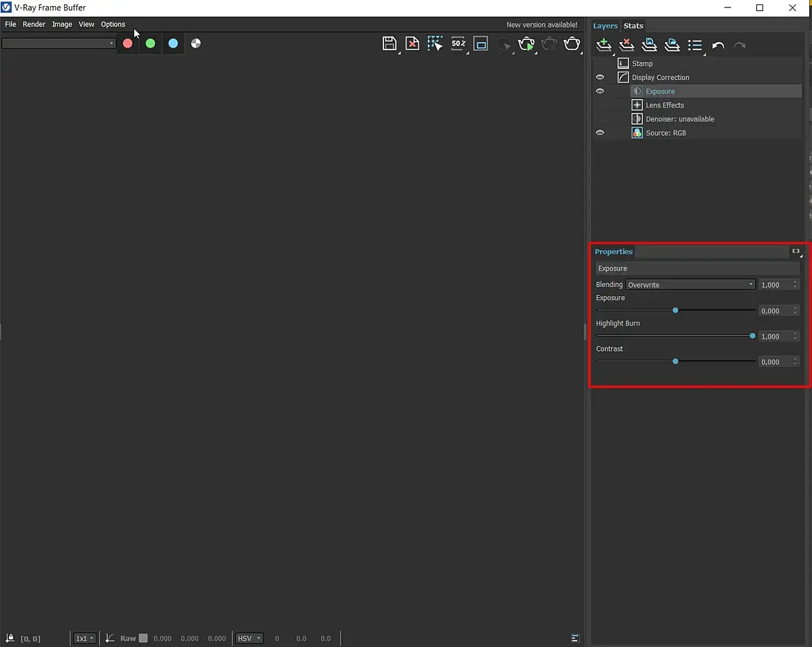Open the layers list options icon
Viewport: 812px width, 647px height.
click(695, 45)
